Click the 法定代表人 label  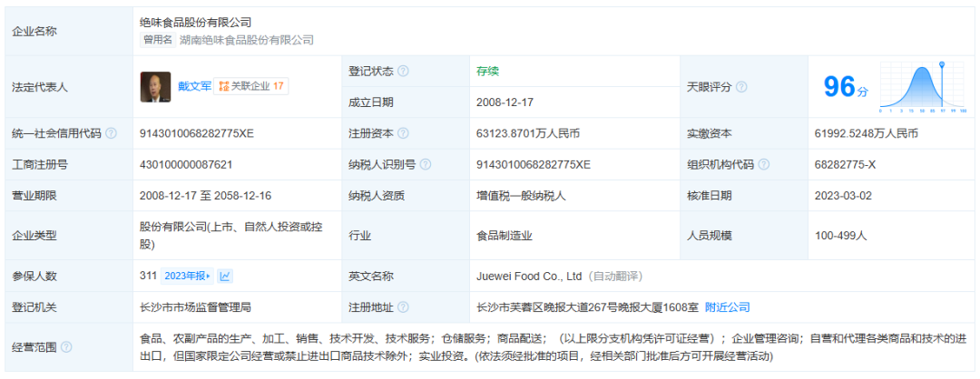click(40, 87)
